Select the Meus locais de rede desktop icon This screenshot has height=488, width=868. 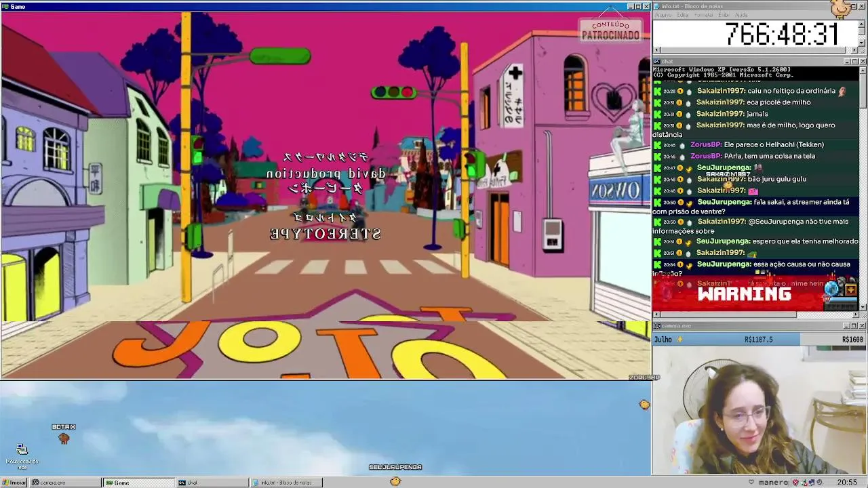[22, 457]
